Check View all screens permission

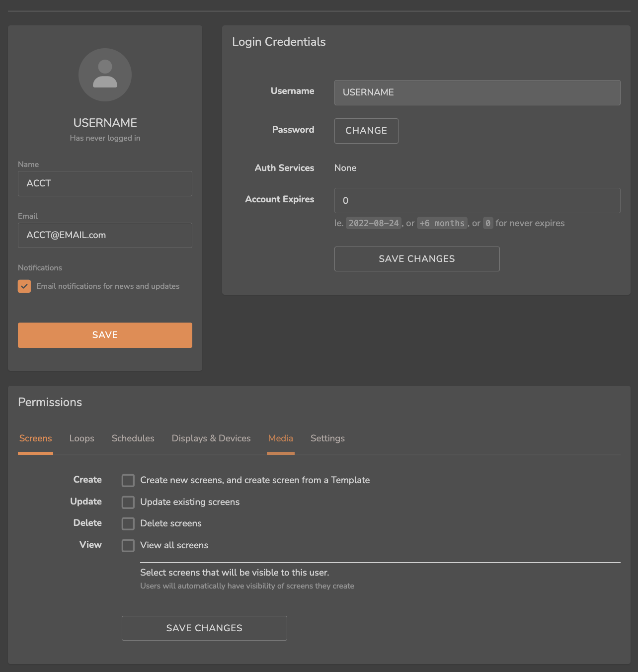(128, 545)
